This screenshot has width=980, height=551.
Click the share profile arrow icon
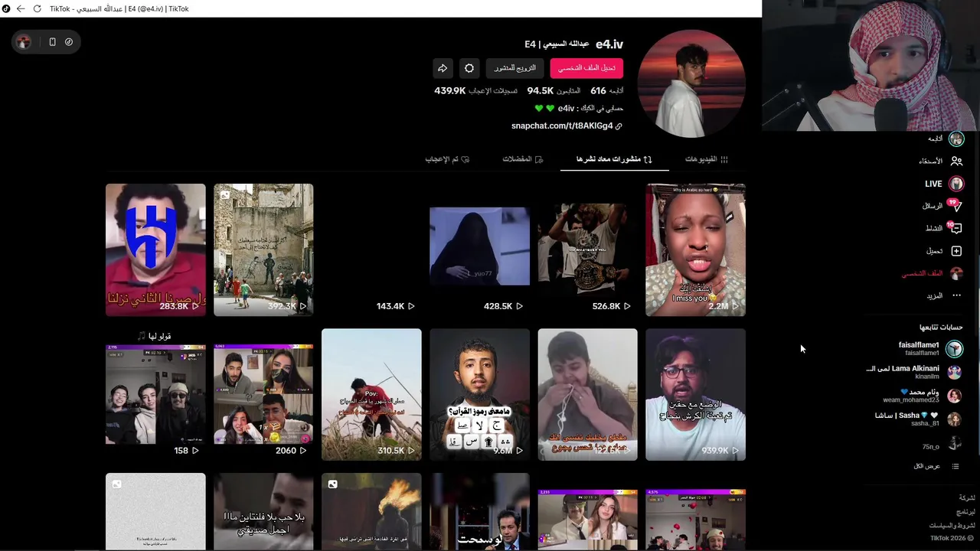443,68
